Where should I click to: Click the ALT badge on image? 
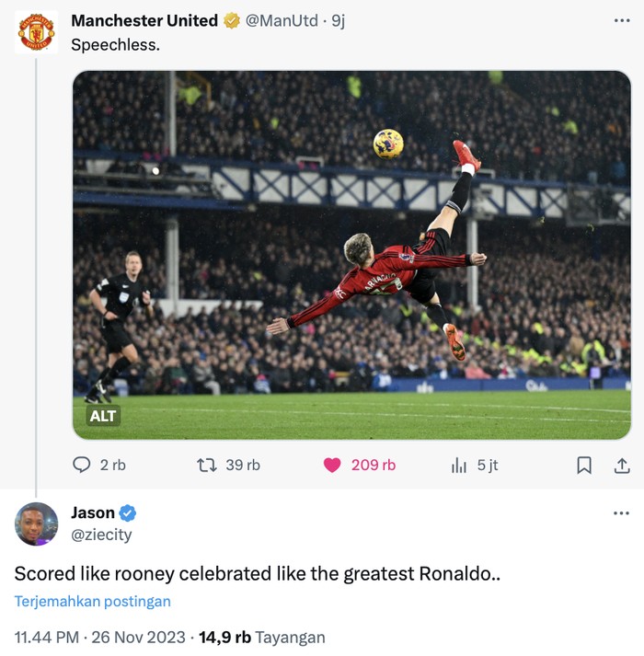click(x=103, y=416)
